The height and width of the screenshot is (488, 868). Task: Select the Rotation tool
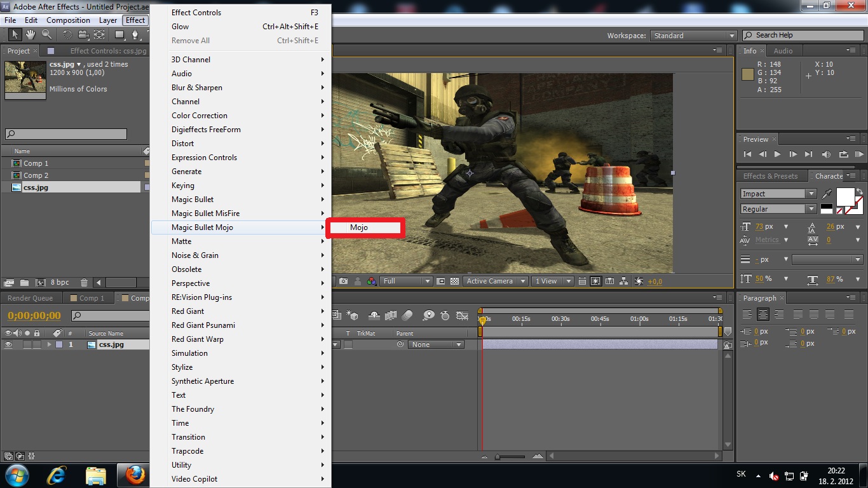[x=68, y=35]
